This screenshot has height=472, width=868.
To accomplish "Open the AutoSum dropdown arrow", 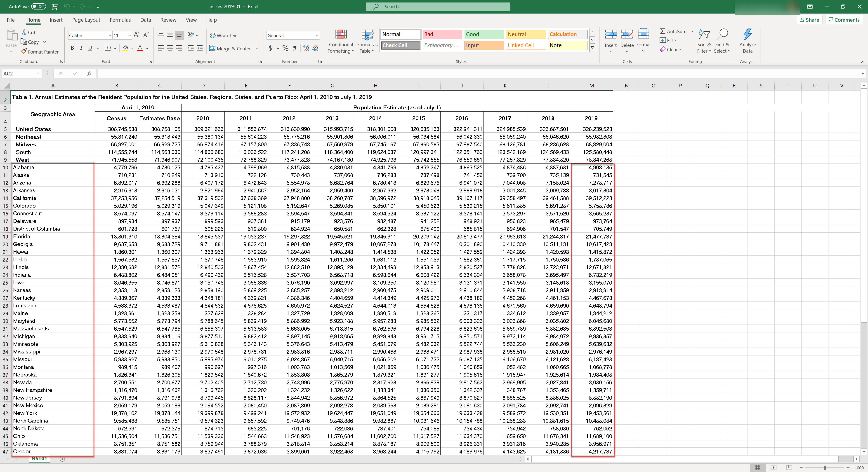I will click(692, 31).
